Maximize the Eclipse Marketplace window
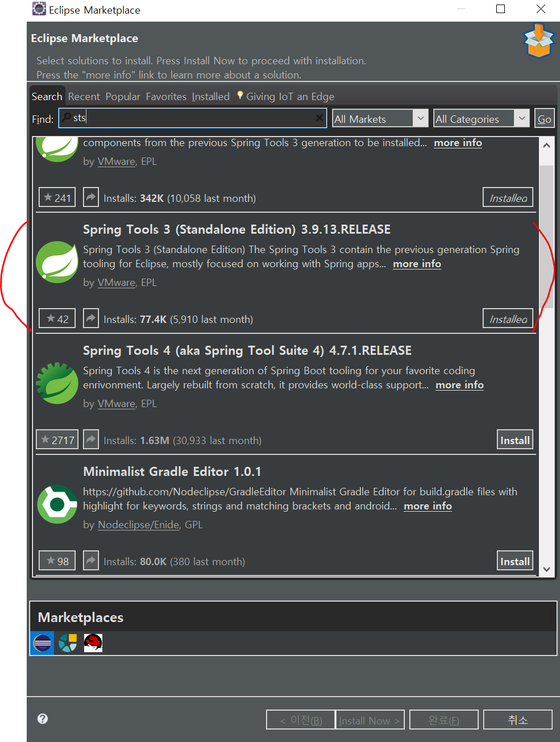Viewport: 560px width, 742px height. click(x=501, y=9)
